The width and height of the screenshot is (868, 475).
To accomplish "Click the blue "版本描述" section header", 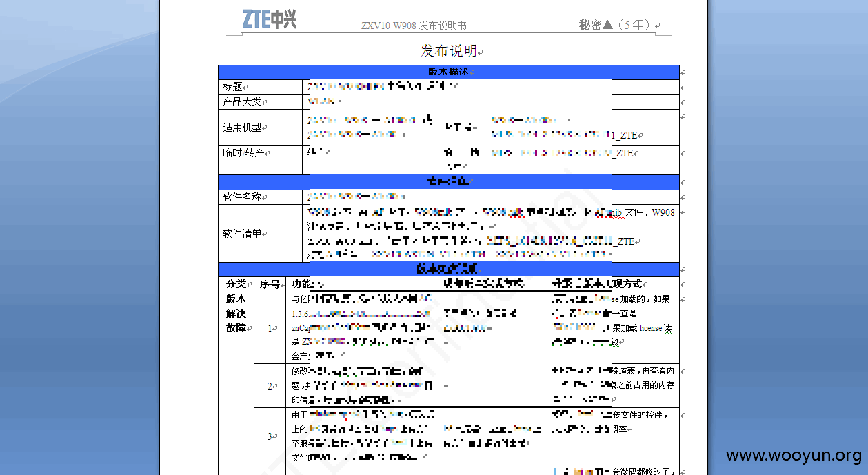I will pos(449,72).
